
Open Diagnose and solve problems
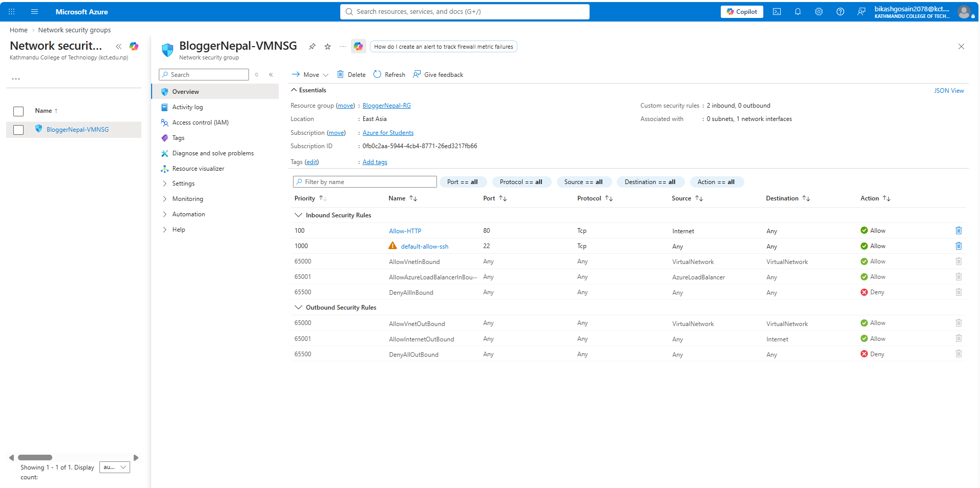[x=213, y=153]
